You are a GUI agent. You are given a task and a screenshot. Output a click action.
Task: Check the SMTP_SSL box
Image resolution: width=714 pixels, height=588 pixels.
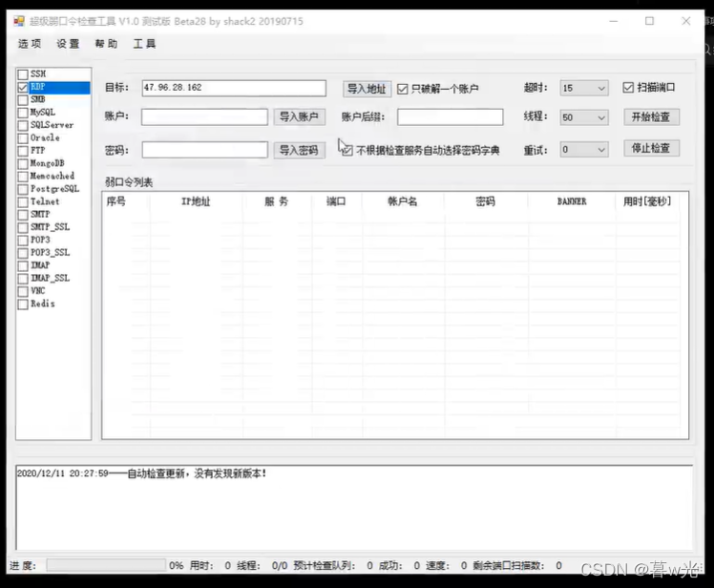(x=23, y=227)
